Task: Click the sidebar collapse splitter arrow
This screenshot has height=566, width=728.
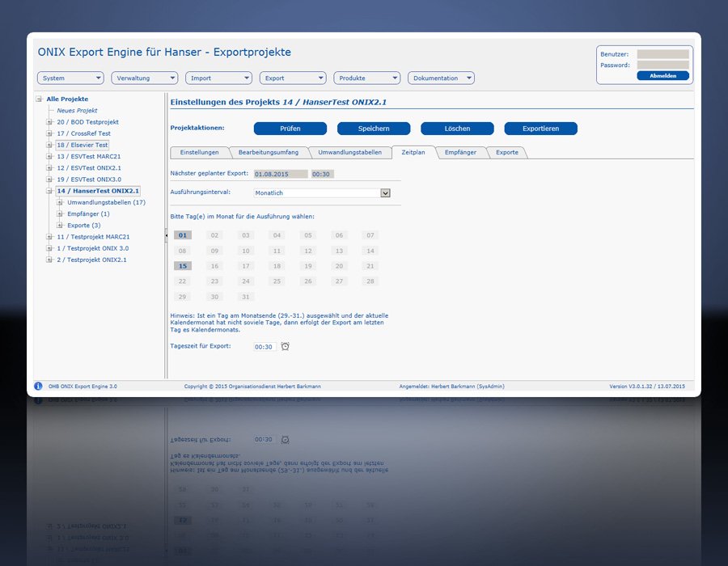Action: point(166,235)
